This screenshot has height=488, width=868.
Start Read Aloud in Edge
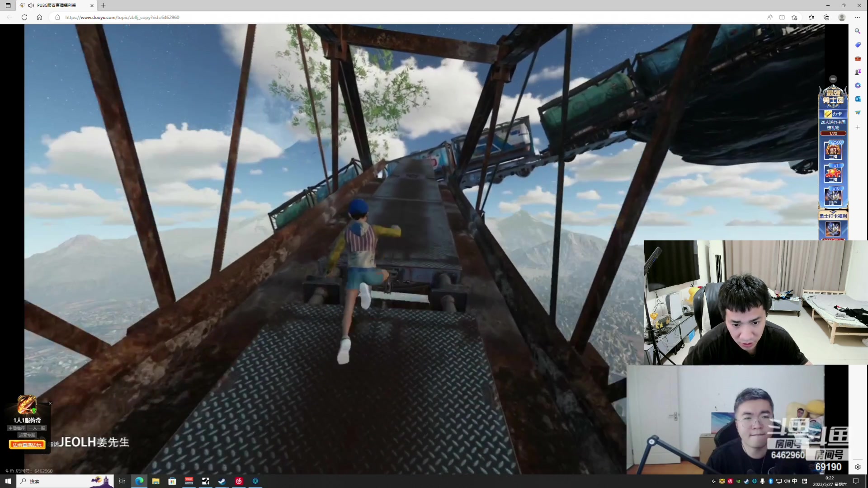[x=769, y=17]
